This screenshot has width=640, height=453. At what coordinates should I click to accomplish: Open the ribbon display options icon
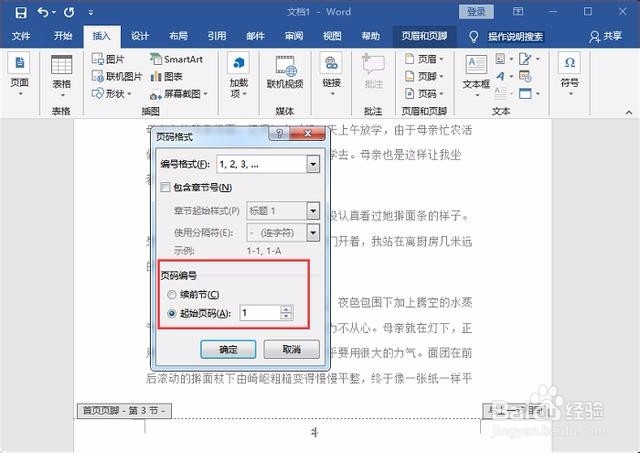[518, 11]
